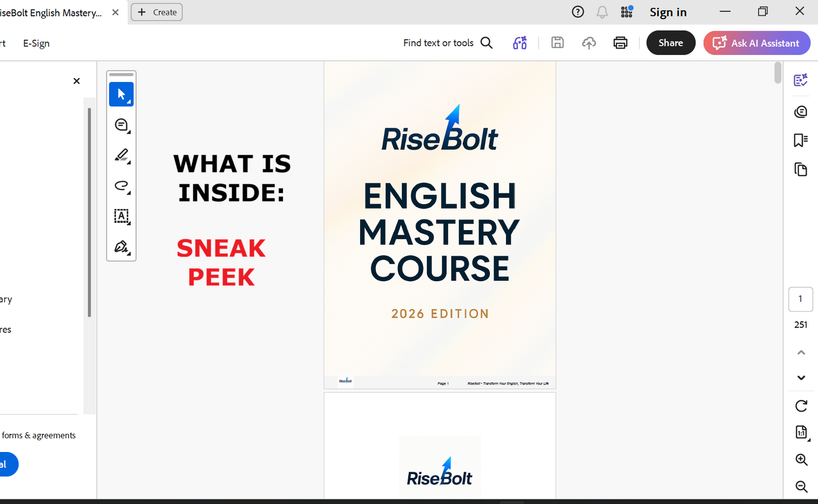
Task: Open the comments panel
Action: pyautogui.click(x=800, y=111)
